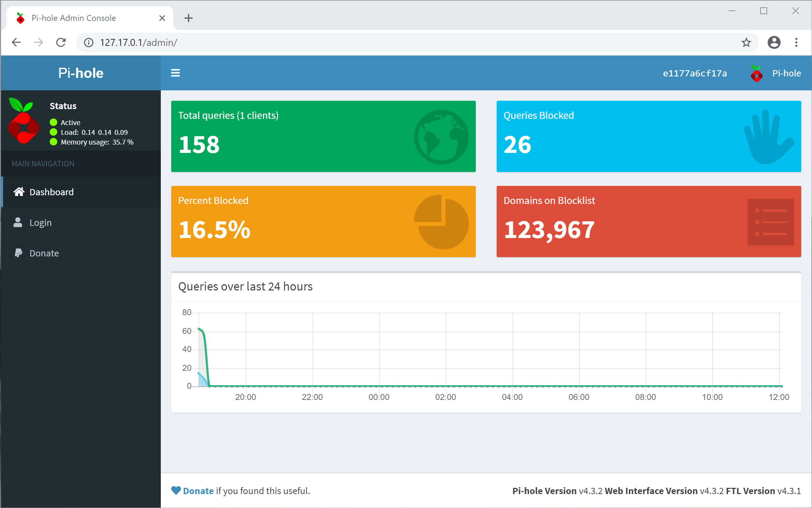Toggle the hamburger menu button open
812x508 pixels.
point(175,73)
